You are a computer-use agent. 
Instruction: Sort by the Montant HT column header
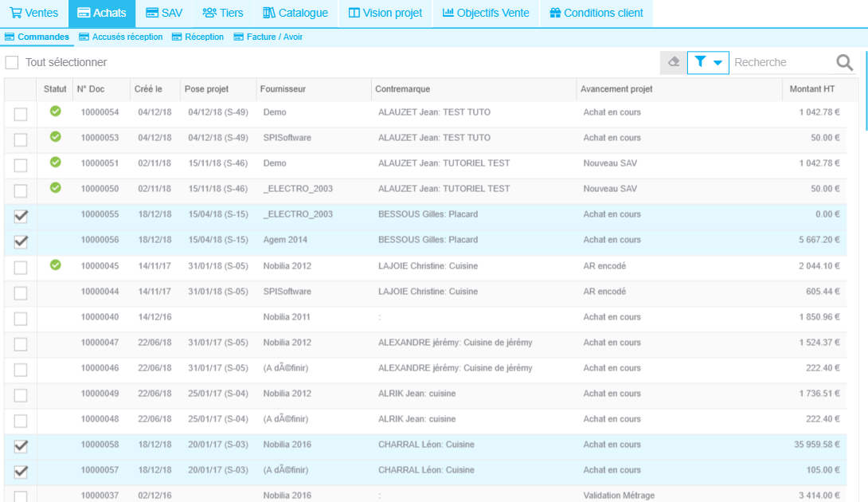tap(820, 89)
